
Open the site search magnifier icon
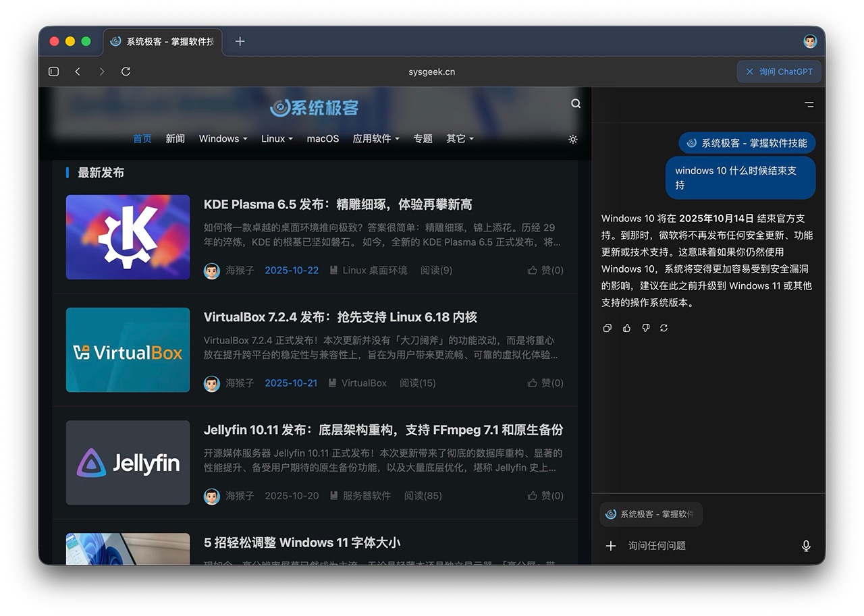(576, 103)
